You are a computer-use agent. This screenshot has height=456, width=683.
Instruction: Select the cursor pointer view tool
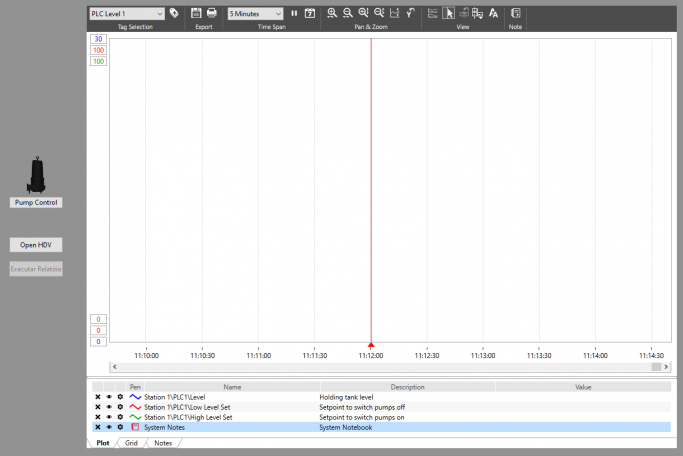[x=449, y=13]
